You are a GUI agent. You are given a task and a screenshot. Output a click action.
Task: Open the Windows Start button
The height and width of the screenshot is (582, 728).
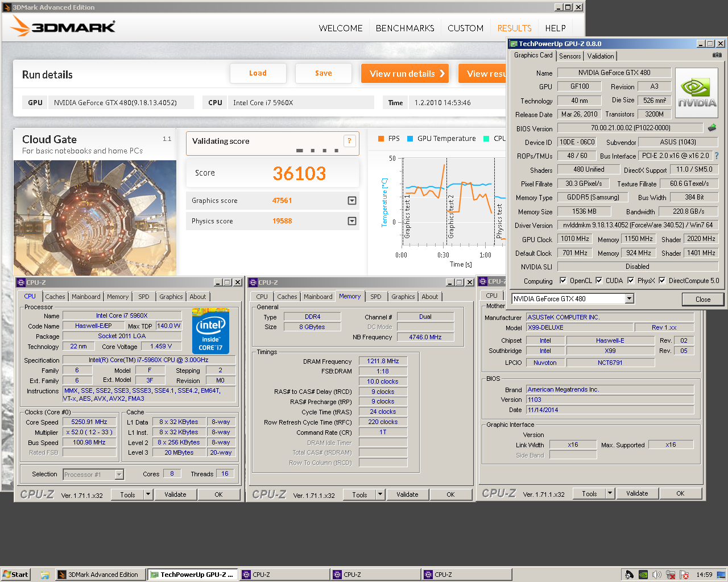coord(15,575)
